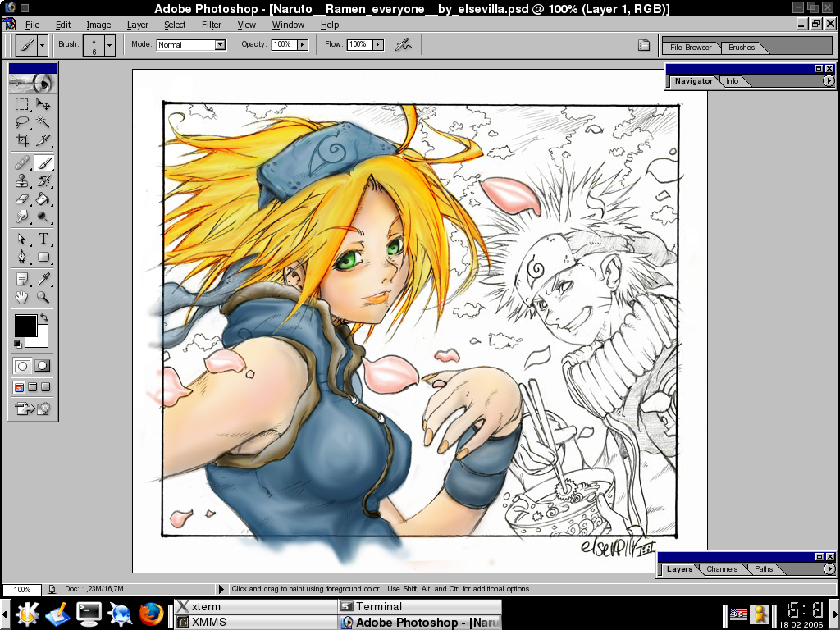Select the Smudge tool
The image size is (840, 630).
pos(22,217)
